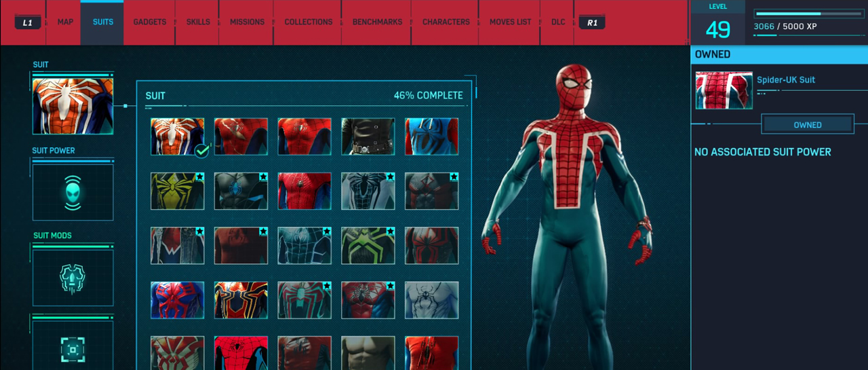Select the fourth suit in fourth row
The image size is (868, 370).
[368, 300]
